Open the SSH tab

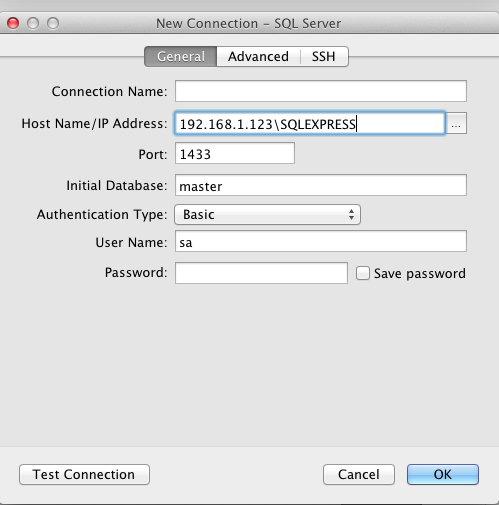324,56
